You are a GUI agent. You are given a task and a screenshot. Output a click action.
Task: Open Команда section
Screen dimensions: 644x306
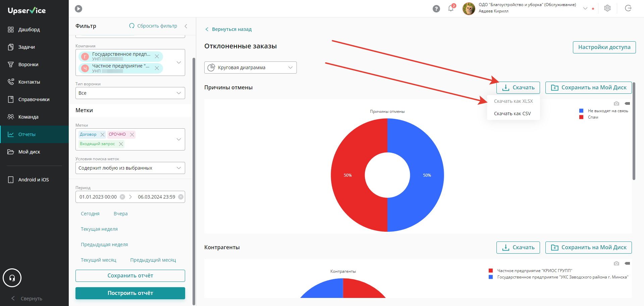pos(34,117)
